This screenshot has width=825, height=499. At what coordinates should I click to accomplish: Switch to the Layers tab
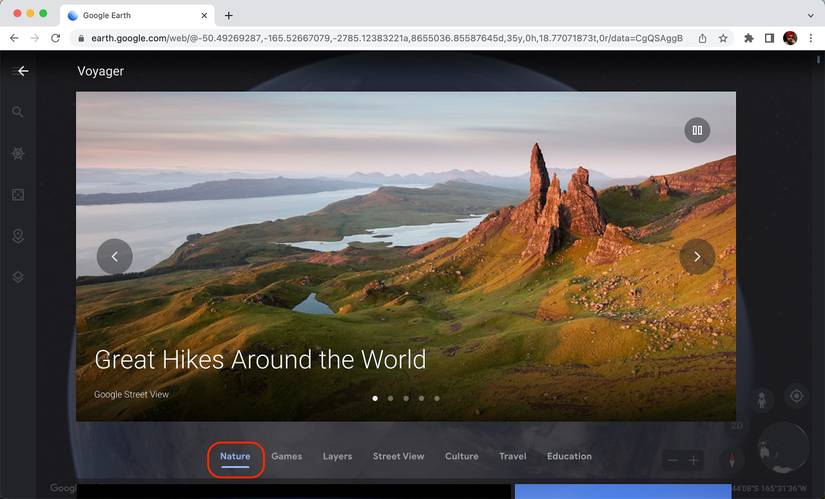(337, 456)
